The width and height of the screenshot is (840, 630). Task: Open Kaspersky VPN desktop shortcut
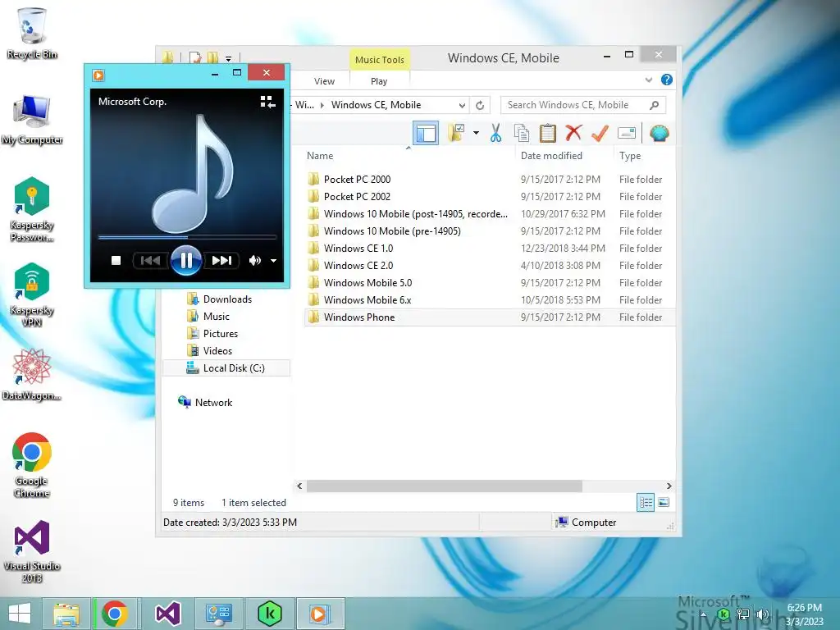[x=32, y=294]
